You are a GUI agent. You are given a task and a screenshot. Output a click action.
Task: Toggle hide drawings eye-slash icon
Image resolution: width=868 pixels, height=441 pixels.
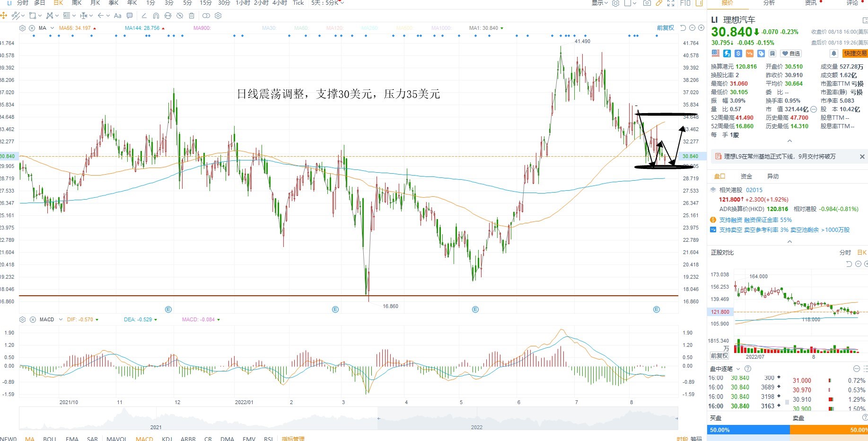[180, 16]
